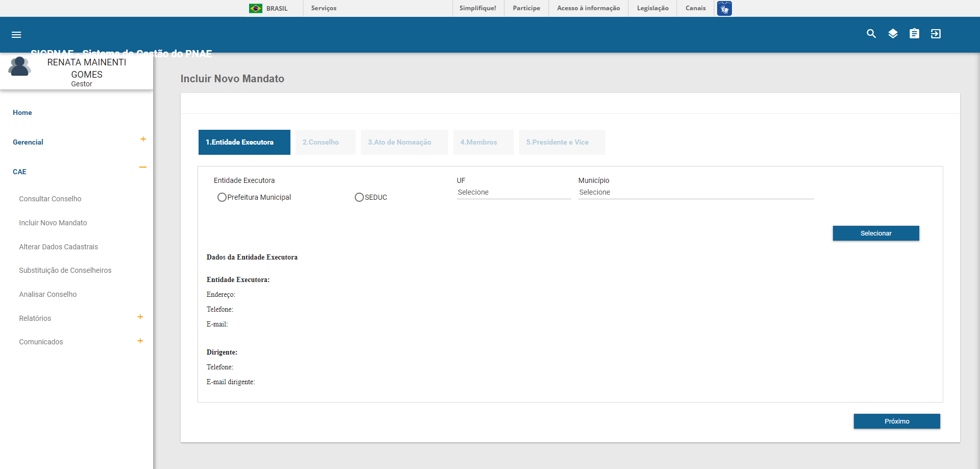Screen dimensions: 980x469
Task: Open the UF dropdown
Action: (513, 193)
